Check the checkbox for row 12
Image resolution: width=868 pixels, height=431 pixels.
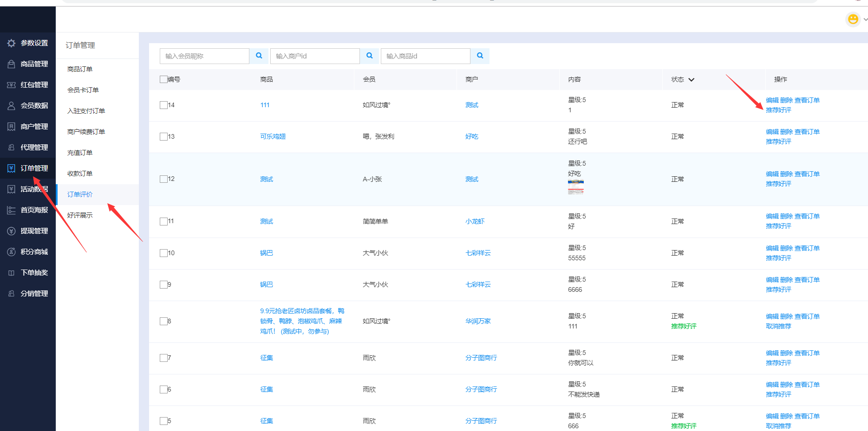click(x=163, y=179)
